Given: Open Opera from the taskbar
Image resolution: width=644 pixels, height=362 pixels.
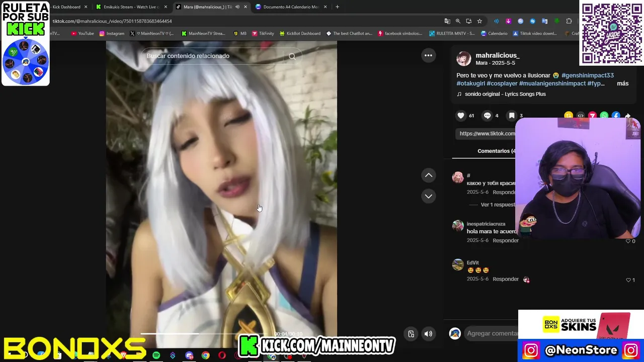Looking at the screenshot, I should coord(222,355).
